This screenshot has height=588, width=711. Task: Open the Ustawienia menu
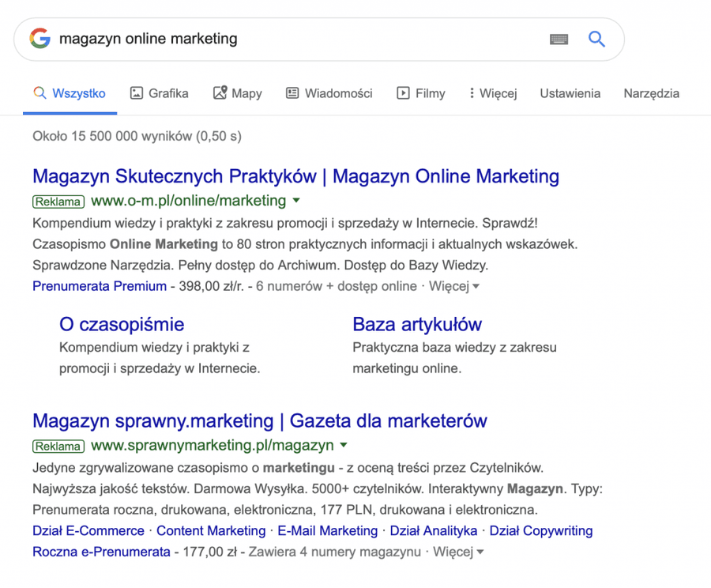(570, 92)
